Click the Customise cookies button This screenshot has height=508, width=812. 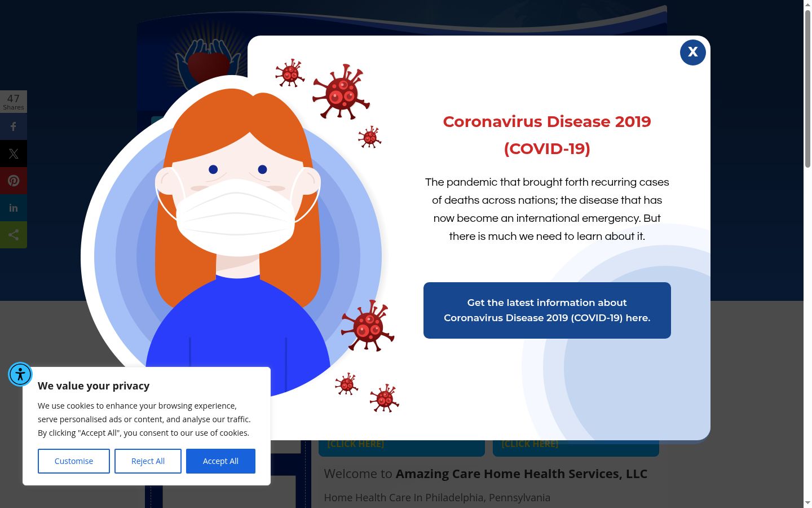74,461
